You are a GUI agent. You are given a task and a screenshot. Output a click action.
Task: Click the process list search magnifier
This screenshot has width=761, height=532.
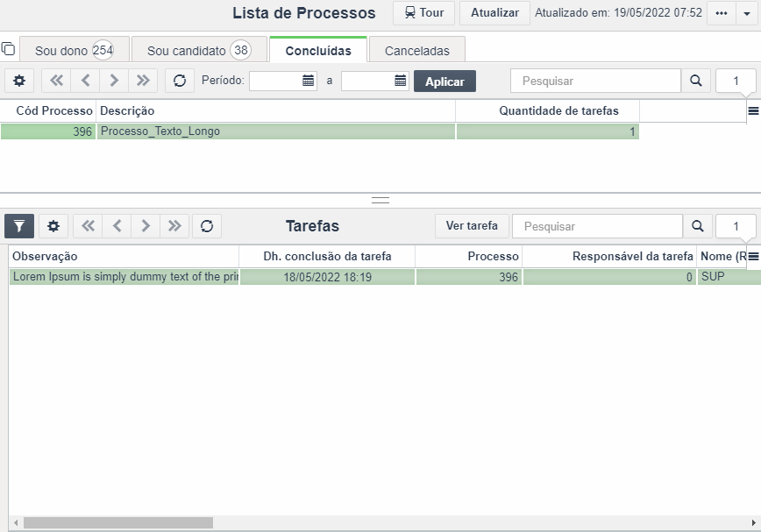(696, 81)
